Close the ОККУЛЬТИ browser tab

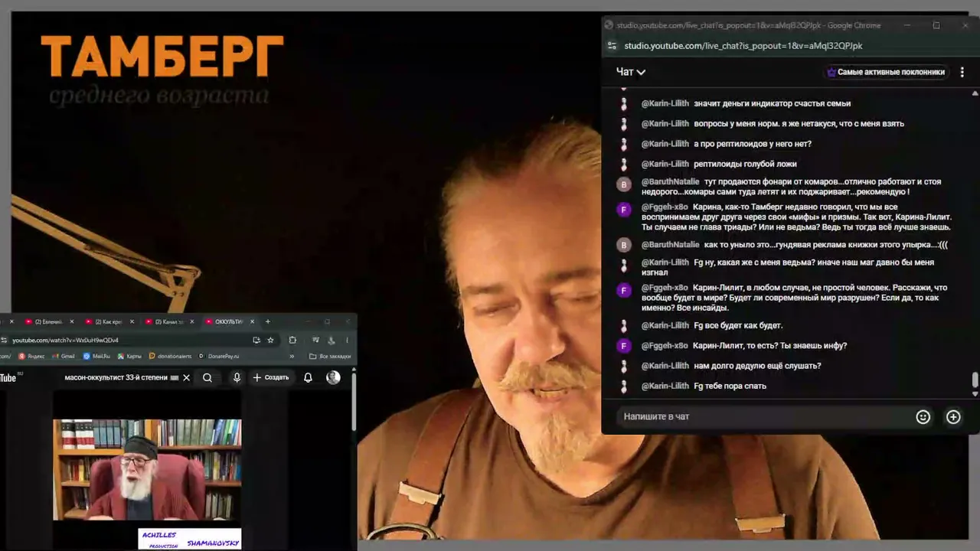coord(252,321)
